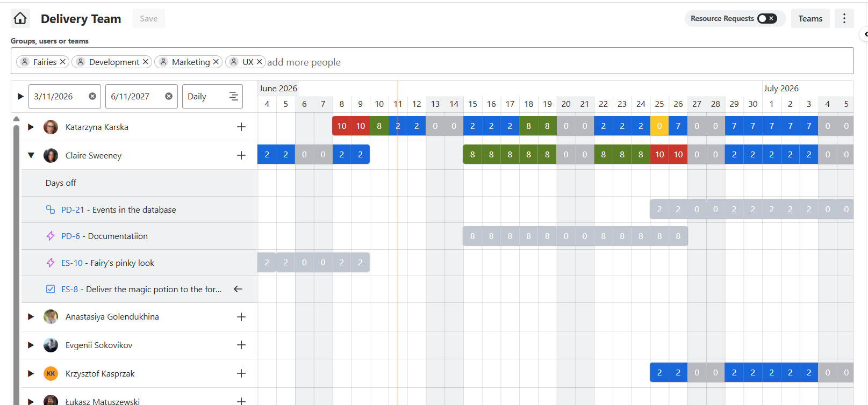
Task: Toggle the Resource Requests switch
Action: [x=767, y=18]
